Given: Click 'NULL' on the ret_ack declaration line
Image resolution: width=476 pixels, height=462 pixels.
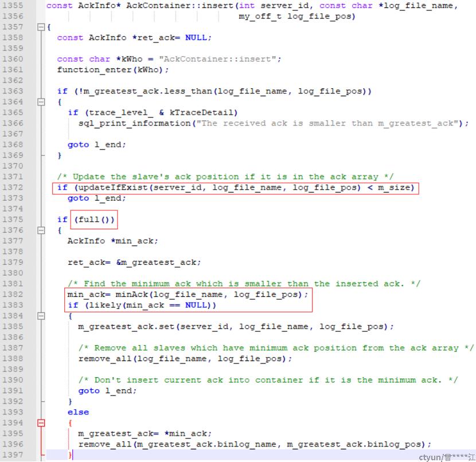Looking at the screenshot, I should [x=196, y=38].
